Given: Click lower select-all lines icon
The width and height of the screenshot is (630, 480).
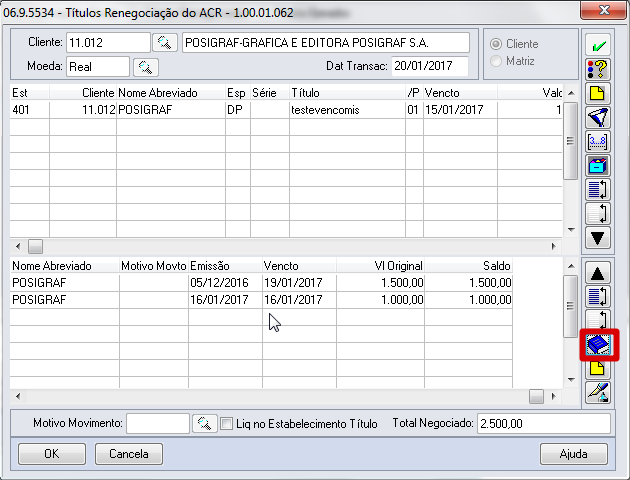Looking at the screenshot, I should (598, 297).
